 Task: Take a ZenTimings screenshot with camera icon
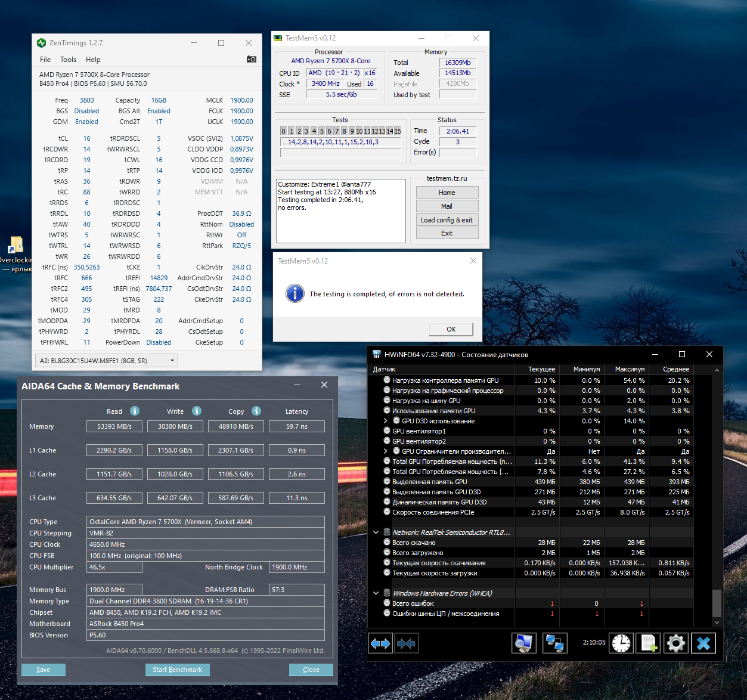point(252,59)
